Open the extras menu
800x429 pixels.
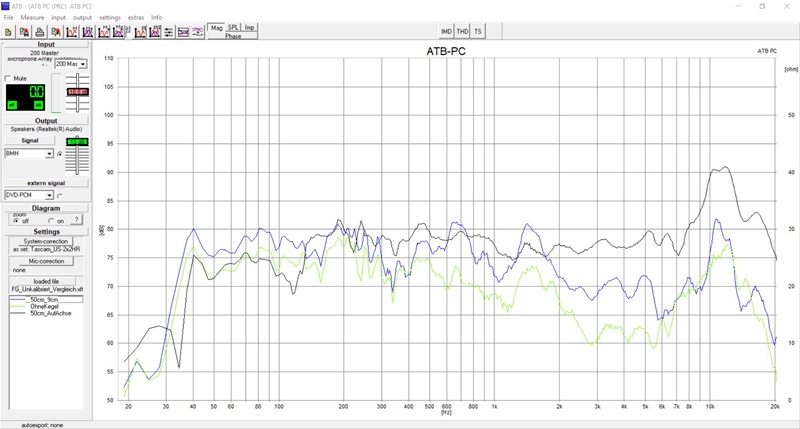point(135,17)
